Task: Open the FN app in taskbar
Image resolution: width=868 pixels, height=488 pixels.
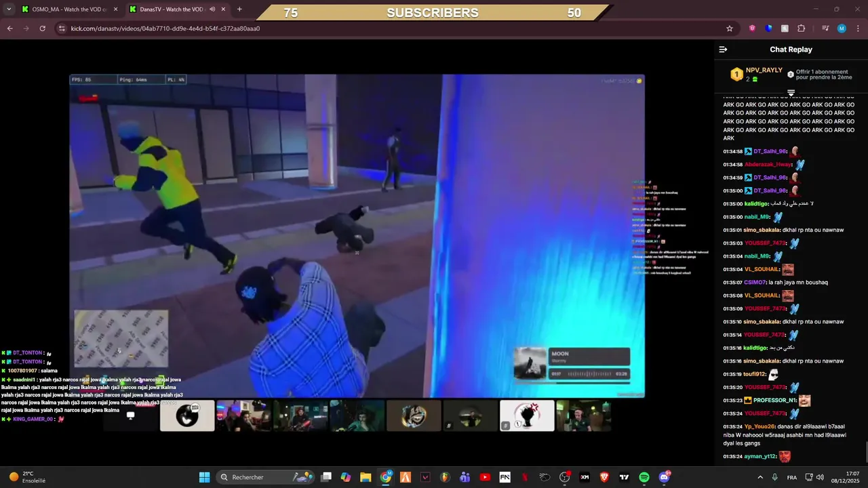Action: (505, 477)
